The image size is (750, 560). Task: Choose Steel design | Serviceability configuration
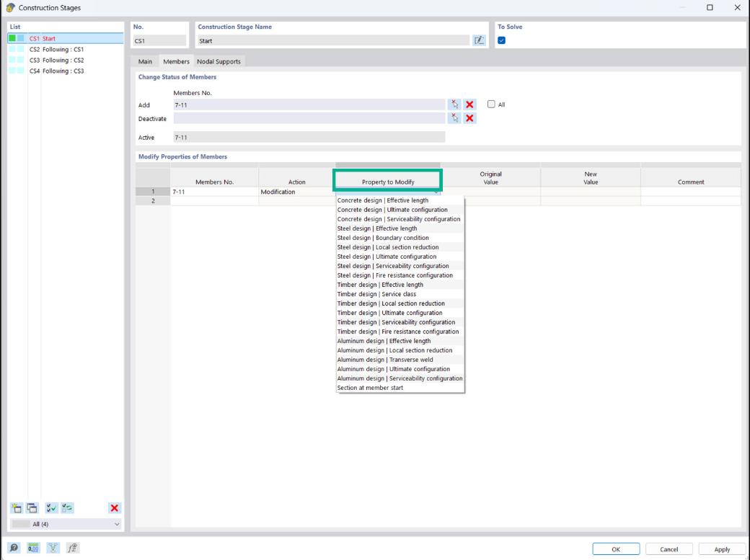click(400, 266)
